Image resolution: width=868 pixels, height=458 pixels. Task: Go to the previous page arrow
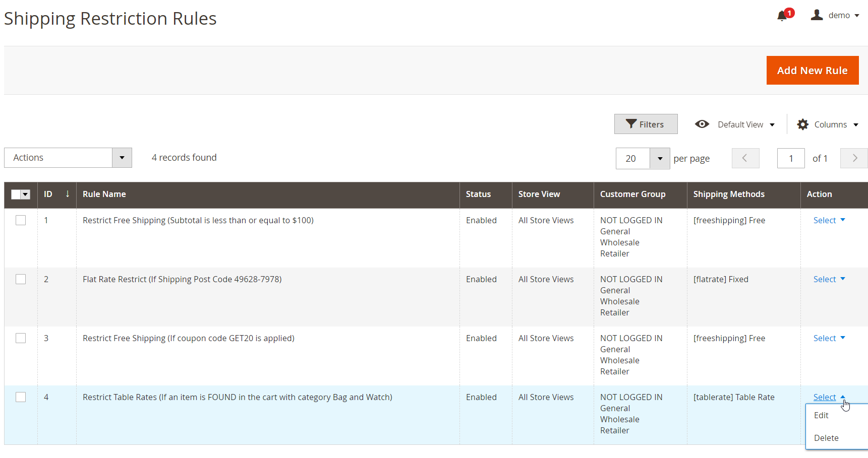[x=745, y=158]
